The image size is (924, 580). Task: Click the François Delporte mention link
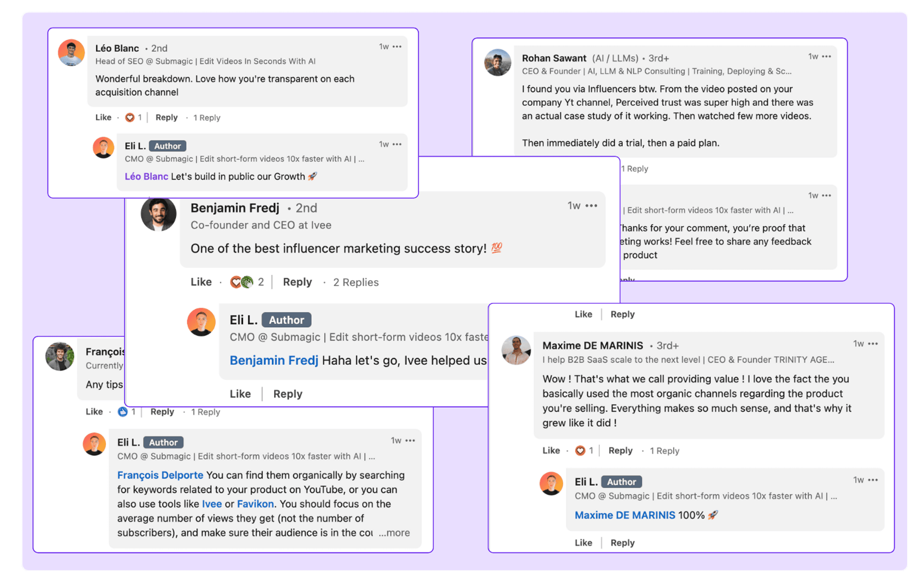click(160, 475)
